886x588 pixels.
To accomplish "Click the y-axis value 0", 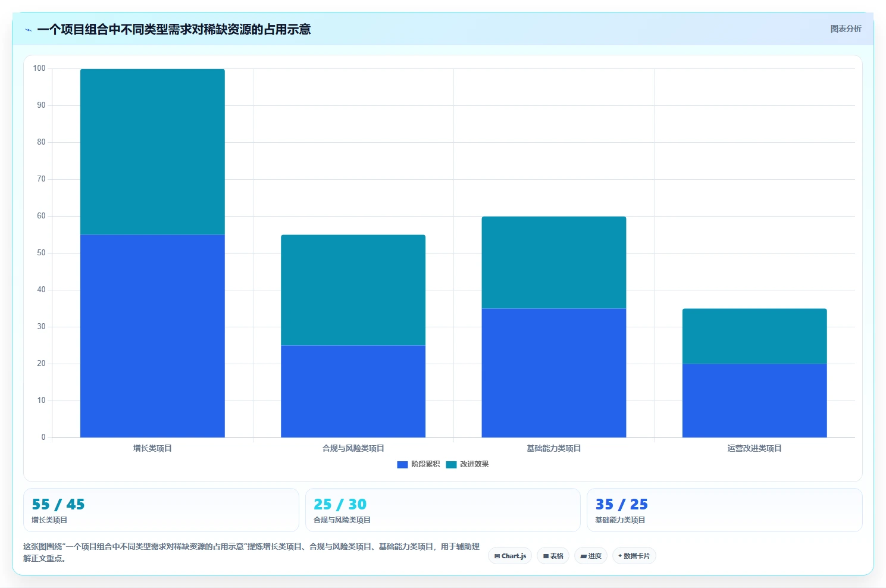I will [43, 437].
